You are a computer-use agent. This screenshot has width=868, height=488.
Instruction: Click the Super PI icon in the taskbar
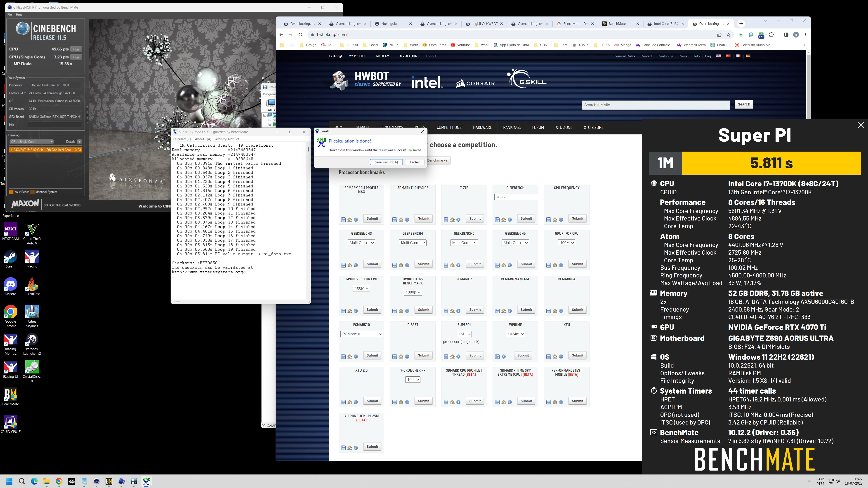(x=146, y=481)
